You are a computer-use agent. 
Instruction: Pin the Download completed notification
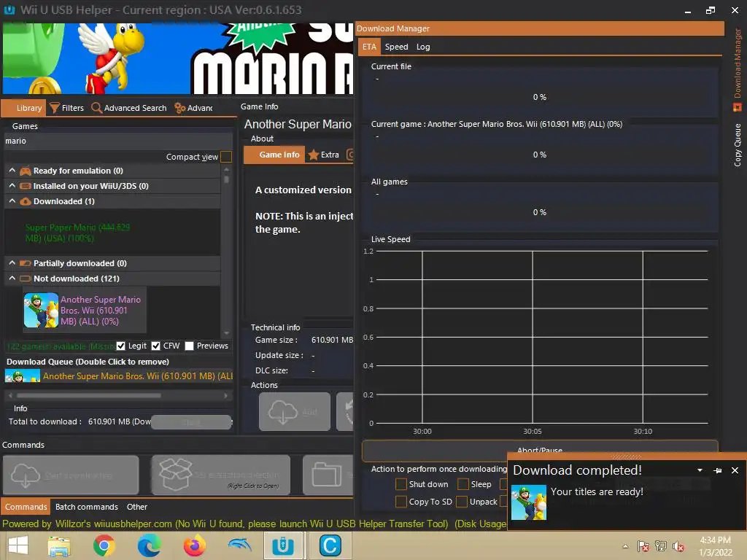click(718, 470)
